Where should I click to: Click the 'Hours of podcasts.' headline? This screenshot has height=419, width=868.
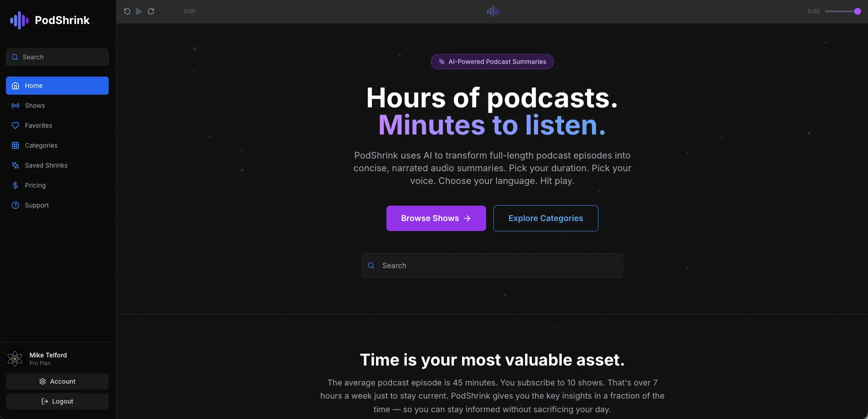[x=492, y=98]
